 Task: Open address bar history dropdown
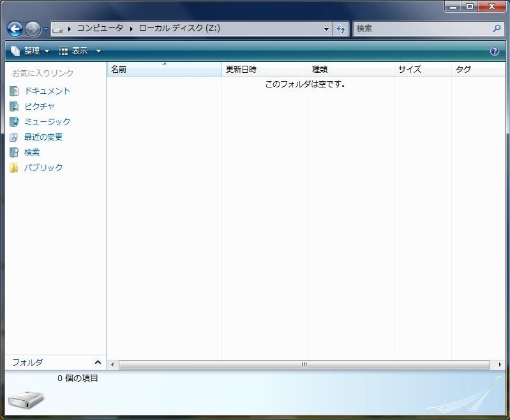pos(326,29)
